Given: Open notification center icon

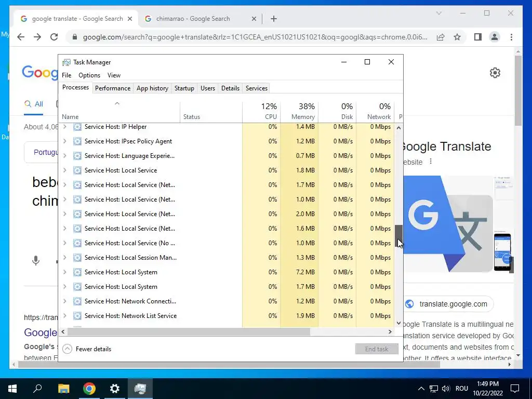Looking at the screenshot, I should pyautogui.click(x=515, y=389).
